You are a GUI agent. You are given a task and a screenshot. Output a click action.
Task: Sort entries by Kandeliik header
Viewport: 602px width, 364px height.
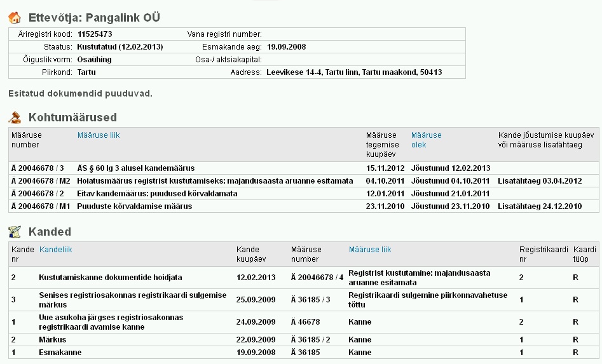56,249
